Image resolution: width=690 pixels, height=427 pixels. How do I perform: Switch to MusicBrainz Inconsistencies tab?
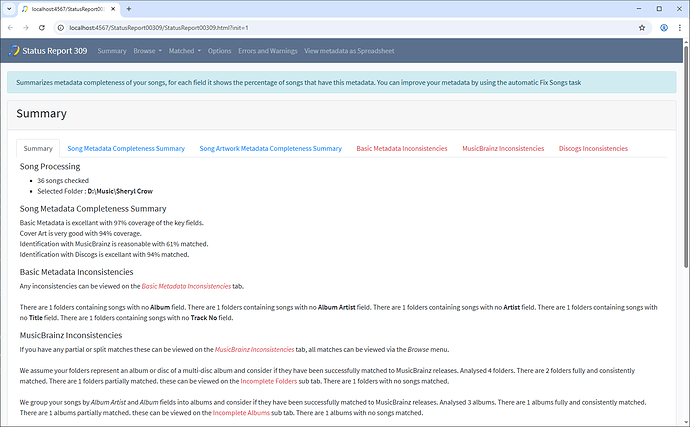point(503,148)
